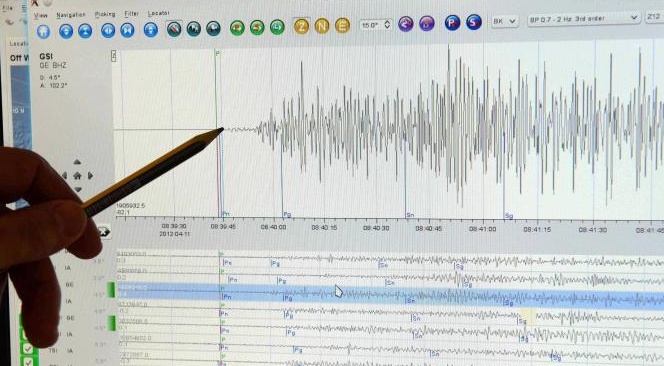
Task: Click the third green round toolbar icon
Action: [x=277, y=27]
